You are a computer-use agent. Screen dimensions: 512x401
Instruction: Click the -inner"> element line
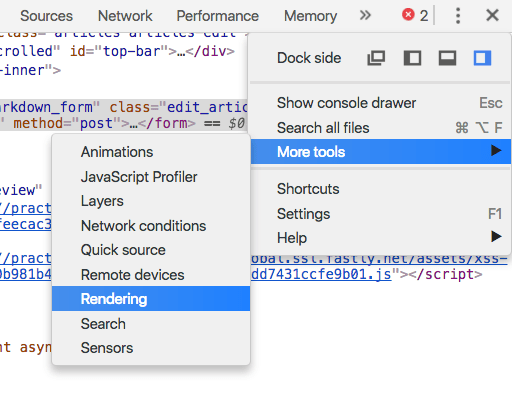pyautogui.click(x=31, y=70)
